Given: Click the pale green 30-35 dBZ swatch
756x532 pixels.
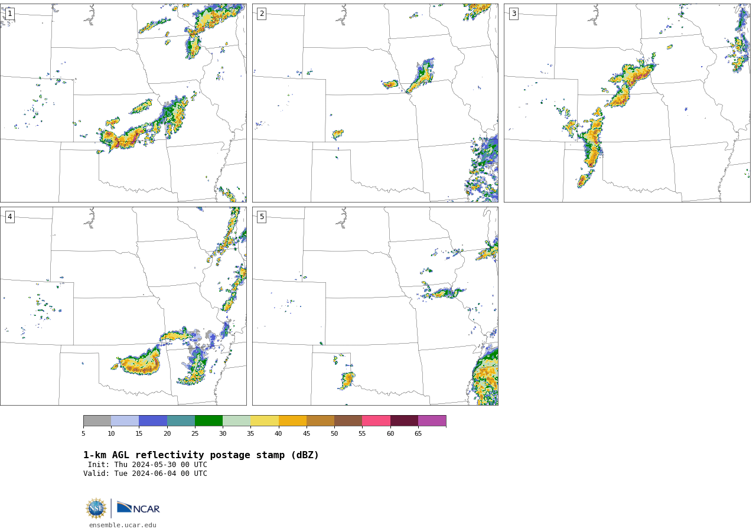Looking at the screenshot, I should pyautogui.click(x=237, y=420).
